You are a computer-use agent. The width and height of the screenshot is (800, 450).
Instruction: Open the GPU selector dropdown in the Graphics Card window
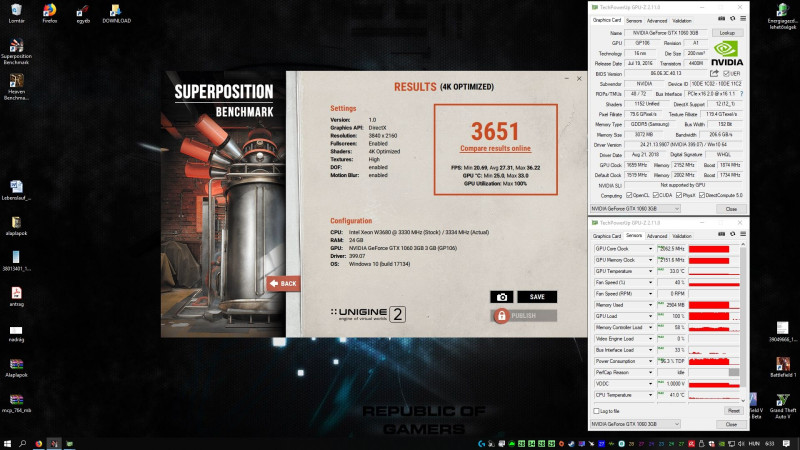[x=635, y=209]
